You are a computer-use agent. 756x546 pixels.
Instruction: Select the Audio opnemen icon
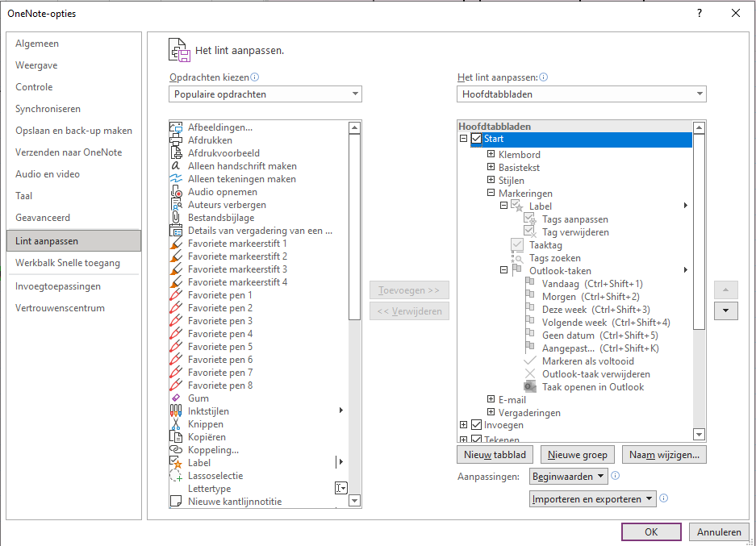(x=176, y=192)
